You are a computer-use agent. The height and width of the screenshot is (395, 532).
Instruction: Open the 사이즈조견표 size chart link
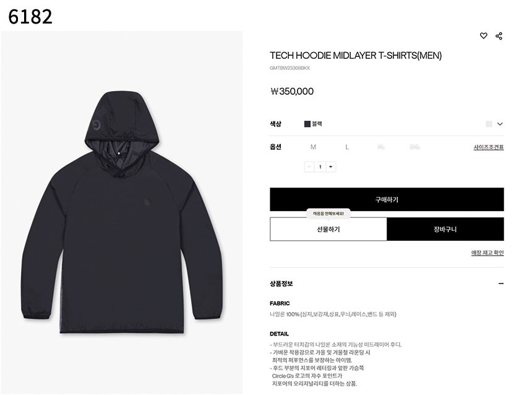pyautogui.click(x=489, y=147)
